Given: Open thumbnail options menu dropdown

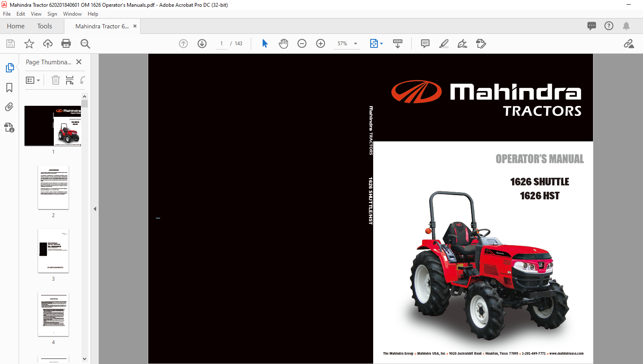Looking at the screenshot, I should (x=33, y=80).
